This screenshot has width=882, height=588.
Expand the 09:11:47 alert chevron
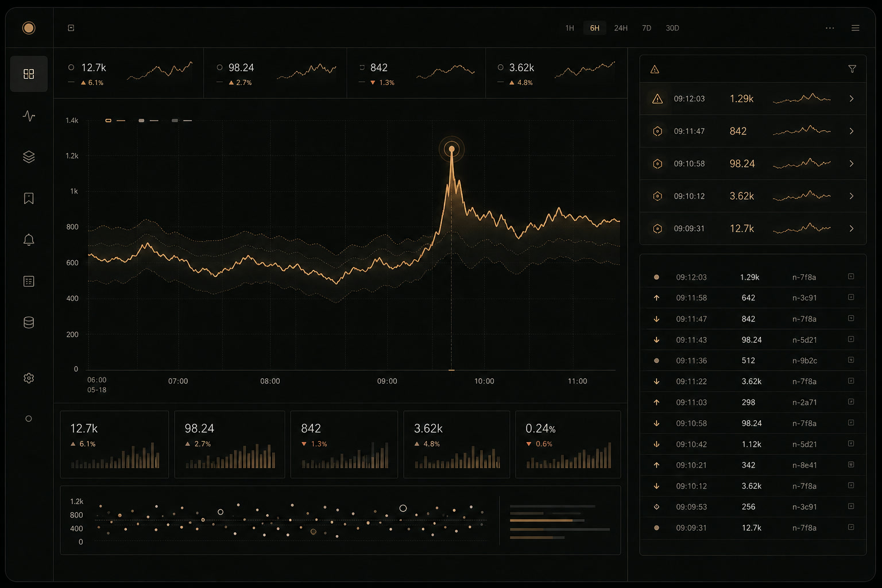point(852,131)
